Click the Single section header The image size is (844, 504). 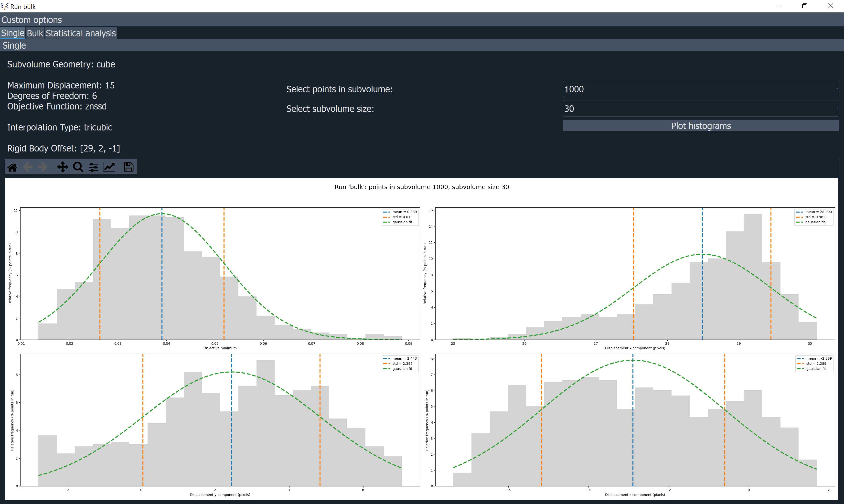(422, 45)
